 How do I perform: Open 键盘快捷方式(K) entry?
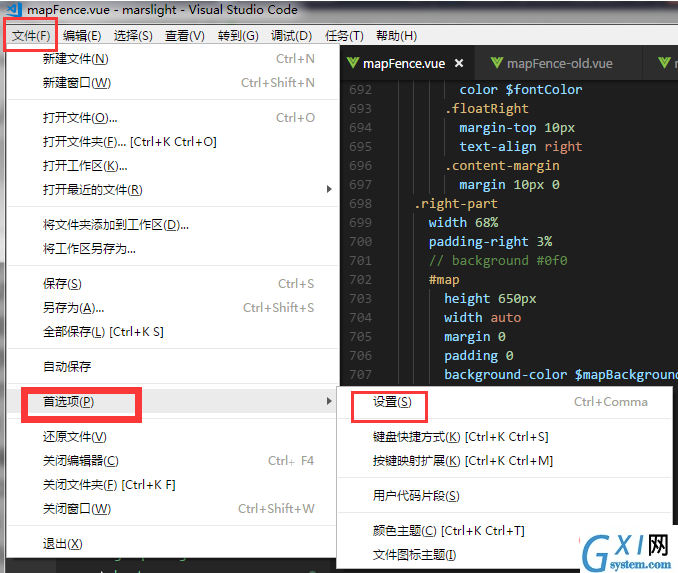pos(505,437)
